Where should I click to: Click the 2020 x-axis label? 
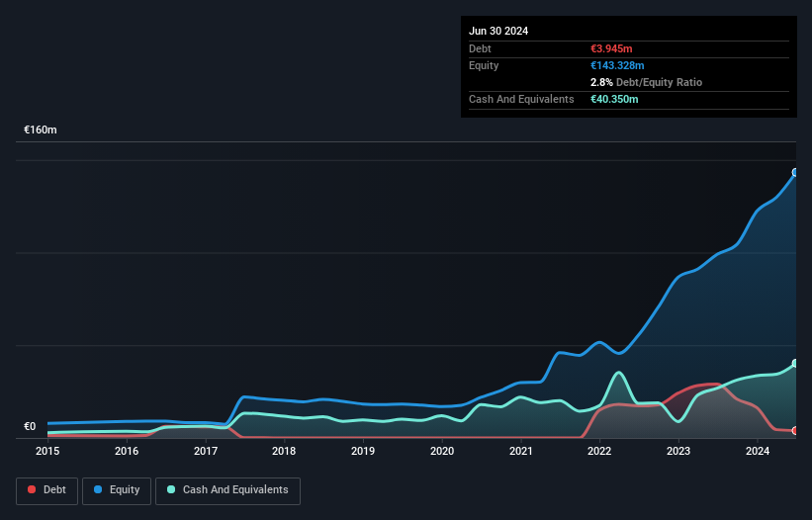click(442, 451)
